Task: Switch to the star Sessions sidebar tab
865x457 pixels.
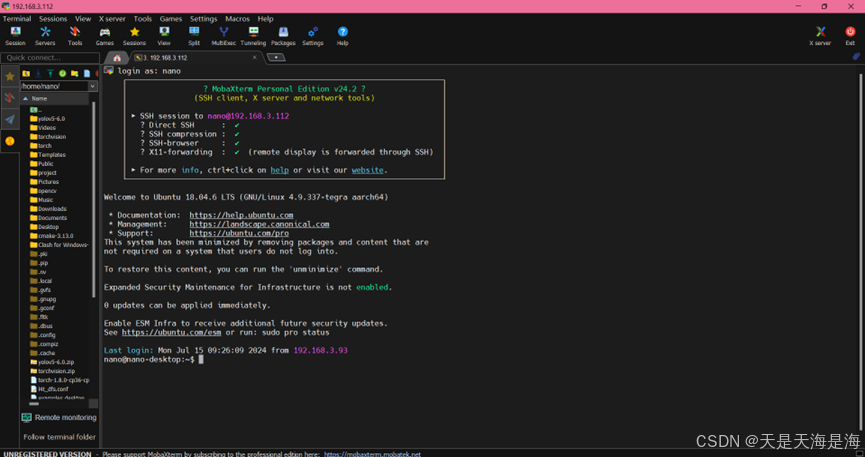Action: pos(10,76)
